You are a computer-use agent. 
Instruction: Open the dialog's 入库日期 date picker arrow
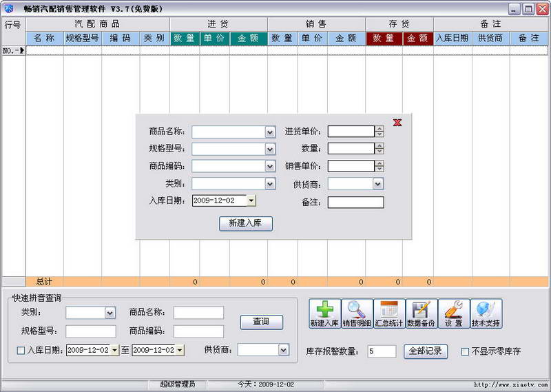pyautogui.click(x=251, y=200)
